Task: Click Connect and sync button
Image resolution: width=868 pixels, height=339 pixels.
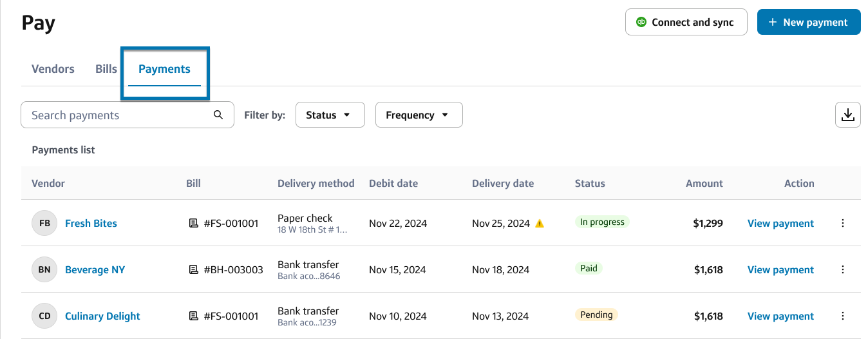Action: [x=686, y=22]
